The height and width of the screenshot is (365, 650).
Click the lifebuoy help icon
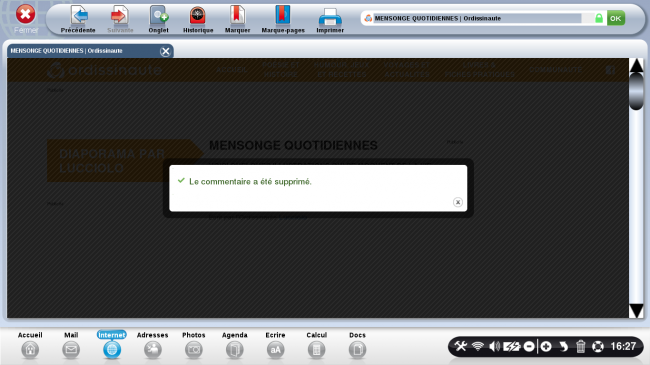point(598,346)
